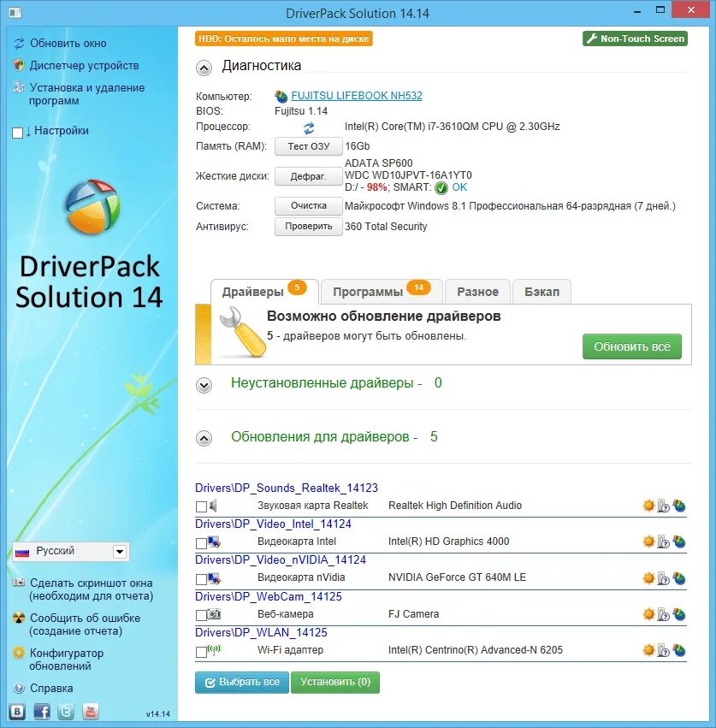Click the Установка и удаление программ link
716x728 pixels.
(x=87, y=94)
